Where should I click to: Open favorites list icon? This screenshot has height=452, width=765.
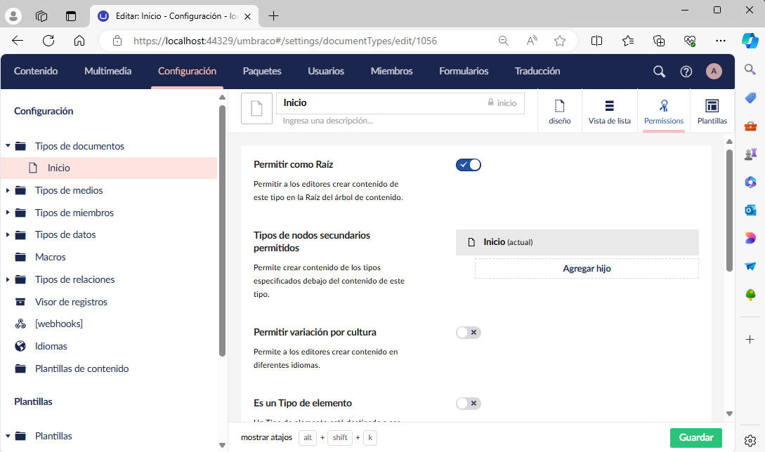628,41
